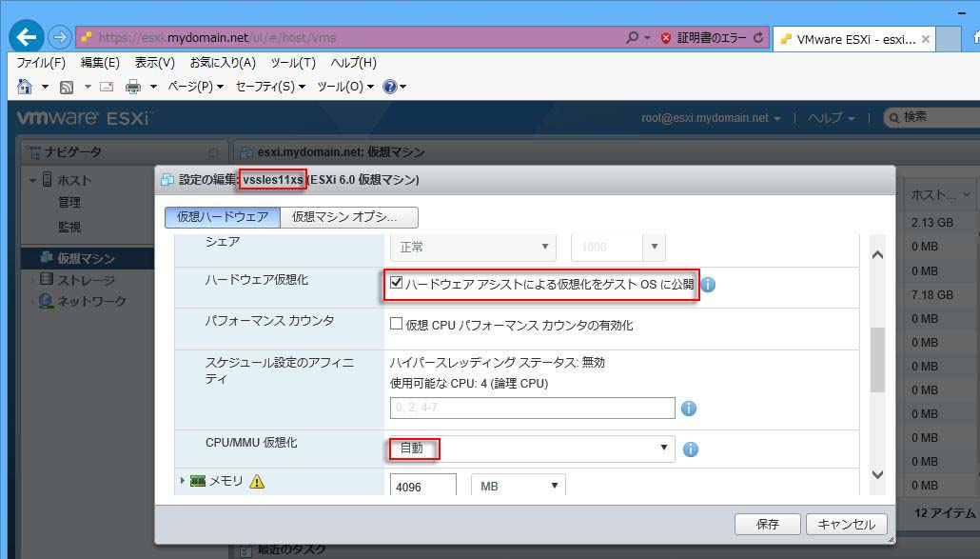This screenshot has height=559, width=980.
Task: Open the セーフティ(S) toolbar dropdown
Action: [x=270, y=87]
